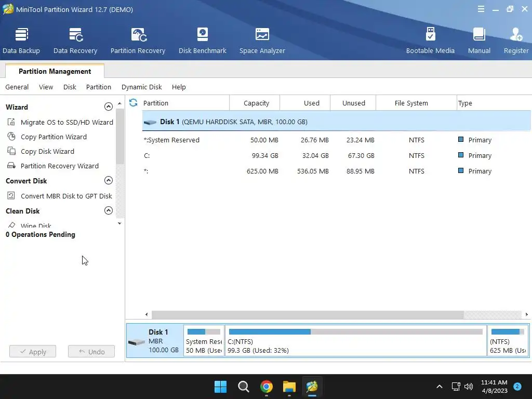Open the Dynamic Disk menu
Image resolution: width=532 pixels, height=399 pixels.
coord(141,87)
